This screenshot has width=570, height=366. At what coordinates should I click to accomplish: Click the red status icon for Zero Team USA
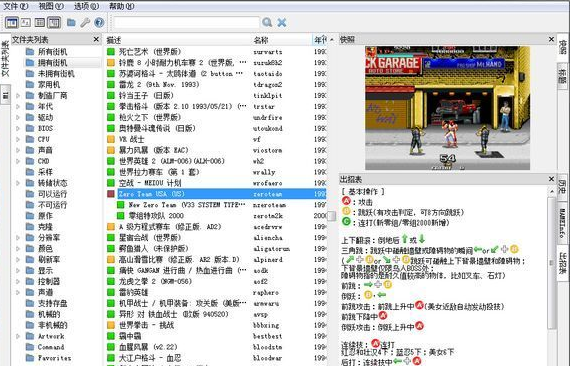(111, 194)
